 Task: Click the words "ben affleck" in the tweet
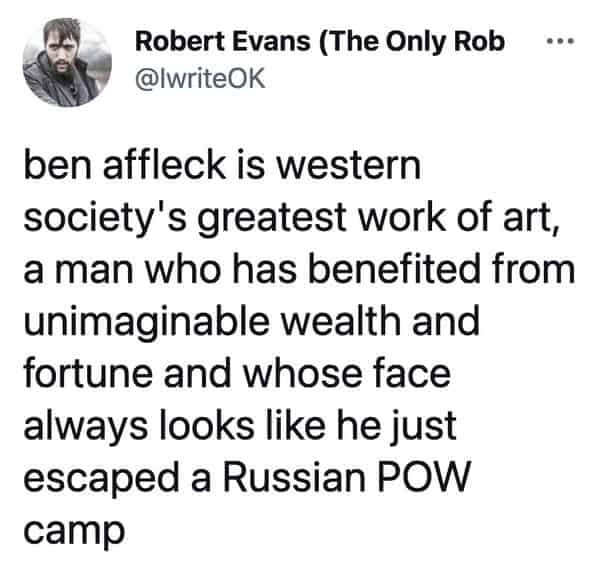click(125, 165)
